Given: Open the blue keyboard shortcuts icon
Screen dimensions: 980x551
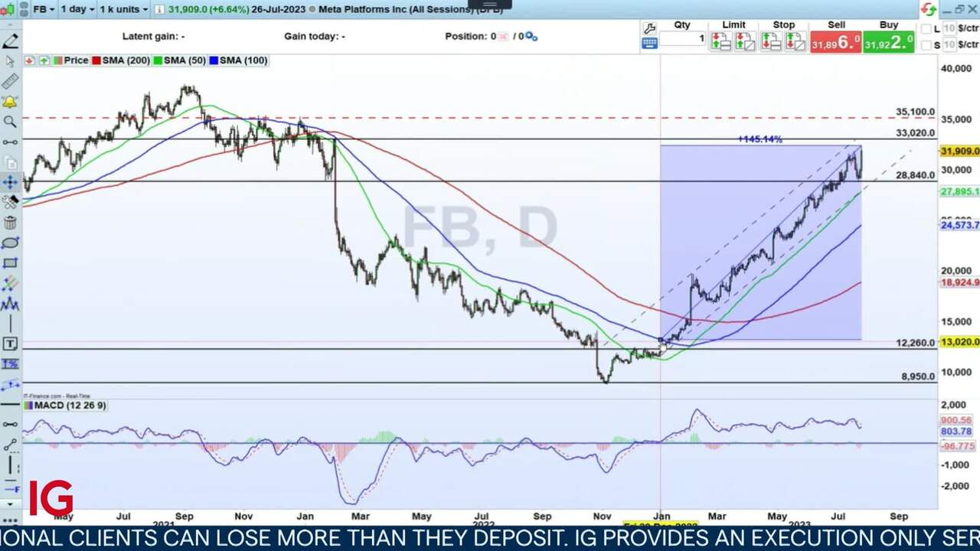Looking at the screenshot, I should coord(649,44).
